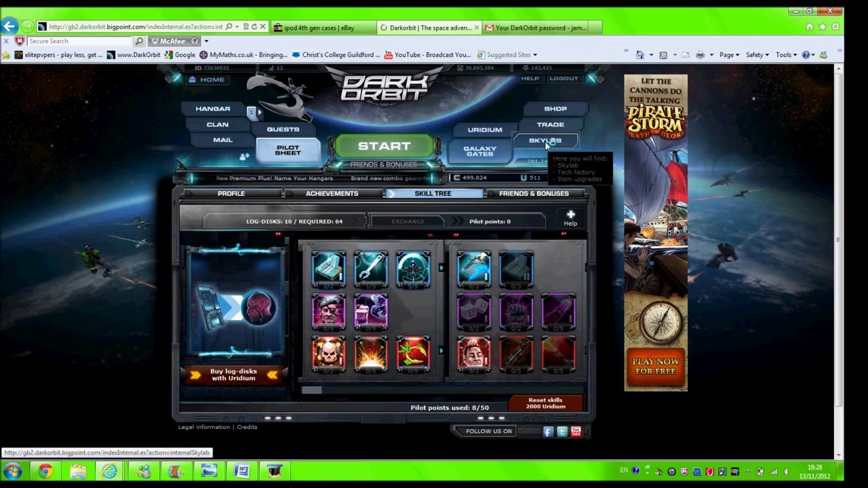Open the HANGAR section
868x488 pixels.
[213, 108]
